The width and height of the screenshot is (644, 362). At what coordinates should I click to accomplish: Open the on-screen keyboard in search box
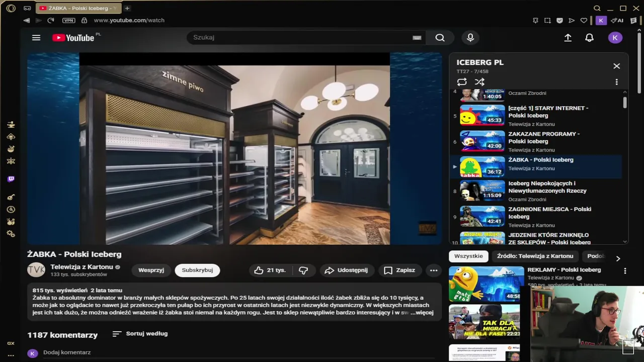417,38
